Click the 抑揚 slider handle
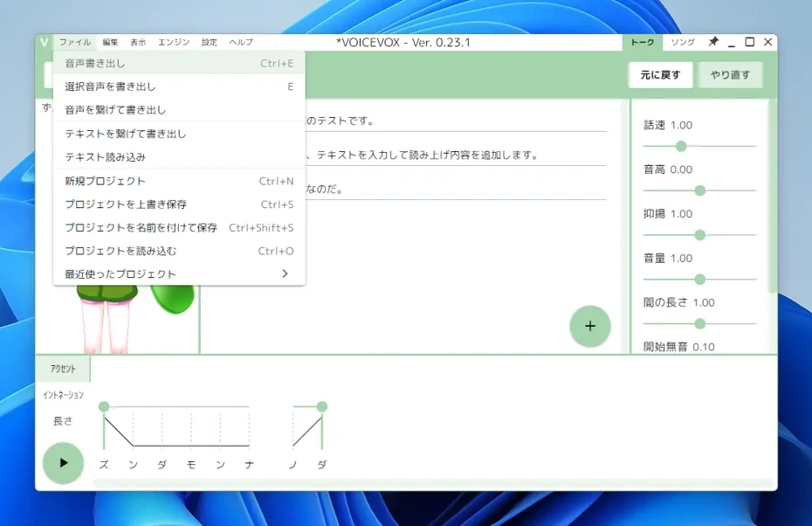Viewport: 812px width, 526px height. 700,235
